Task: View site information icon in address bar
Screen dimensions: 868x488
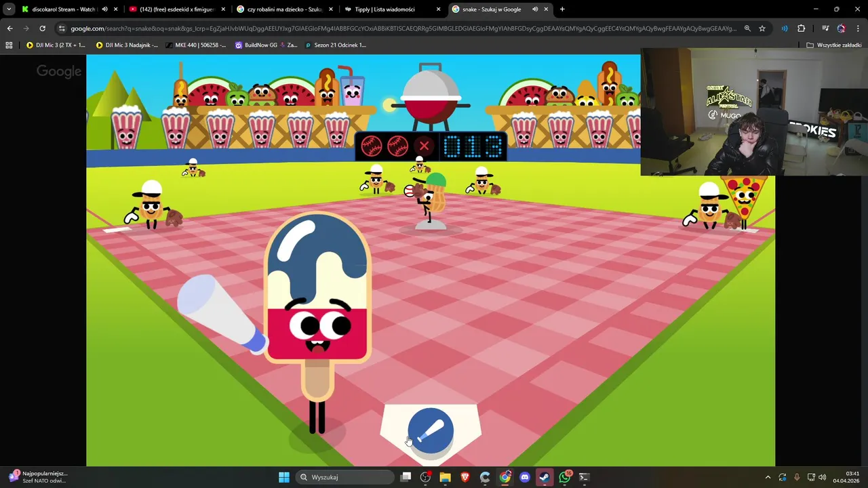Action: pos(62,28)
